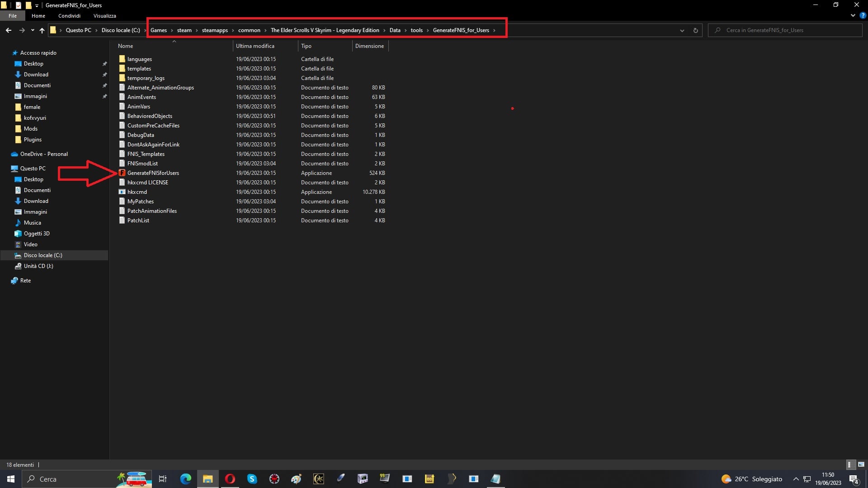Open the Home ribbon tab

[x=38, y=16]
